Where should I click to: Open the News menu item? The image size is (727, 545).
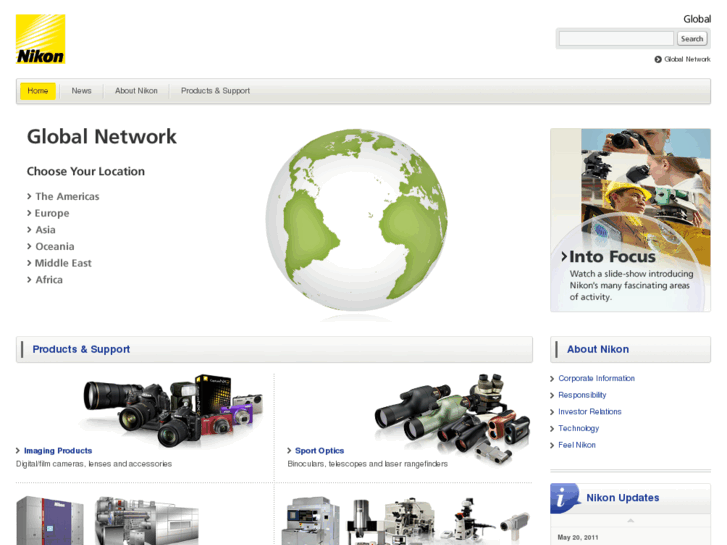click(x=81, y=91)
